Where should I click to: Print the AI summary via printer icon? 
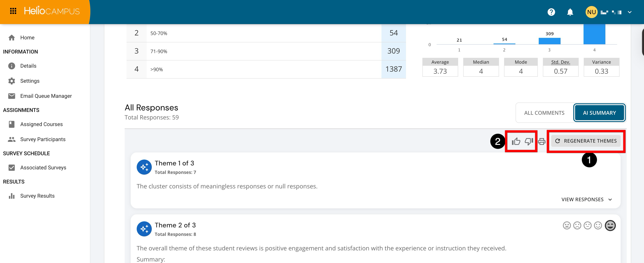[x=542, y=141]
